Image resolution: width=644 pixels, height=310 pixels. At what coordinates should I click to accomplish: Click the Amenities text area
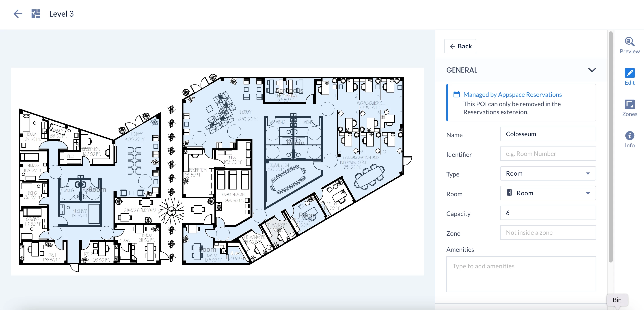(x=521, y=274)
